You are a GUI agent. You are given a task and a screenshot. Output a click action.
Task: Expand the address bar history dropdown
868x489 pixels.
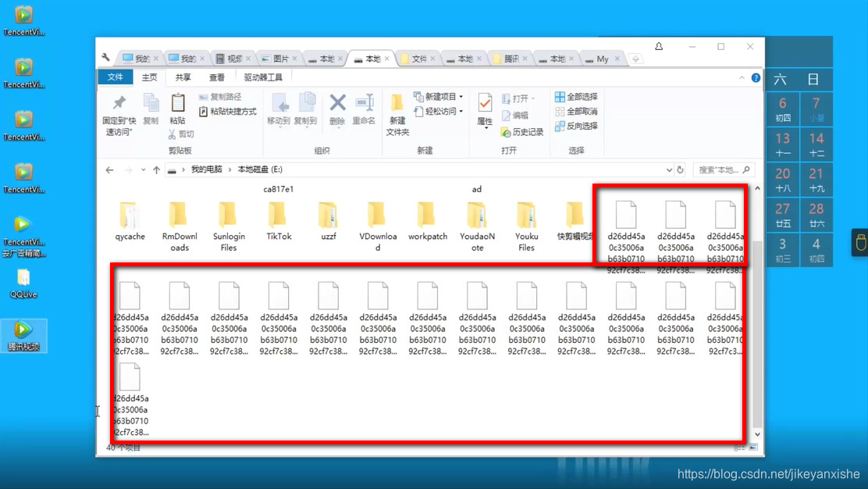[x=669, y=170]
